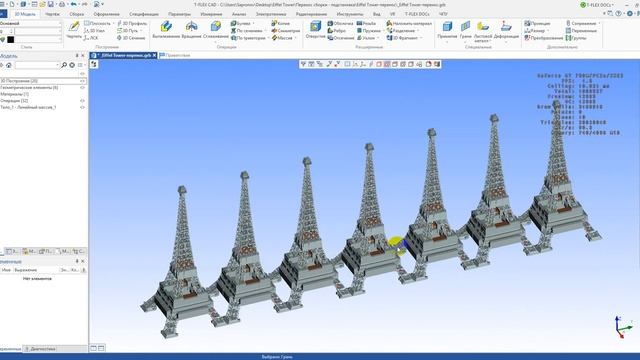Viewport: 640px width, 360px height.
Task: Select the По траектории sweep tool
Action: 248,38
